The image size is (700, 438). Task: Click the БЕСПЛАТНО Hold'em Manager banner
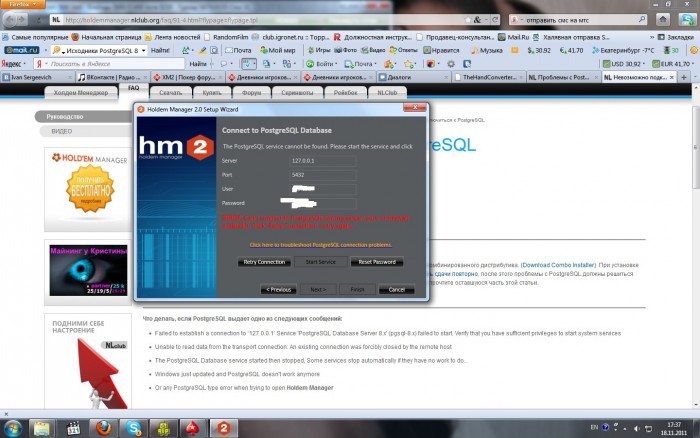[x=88, y=189]
